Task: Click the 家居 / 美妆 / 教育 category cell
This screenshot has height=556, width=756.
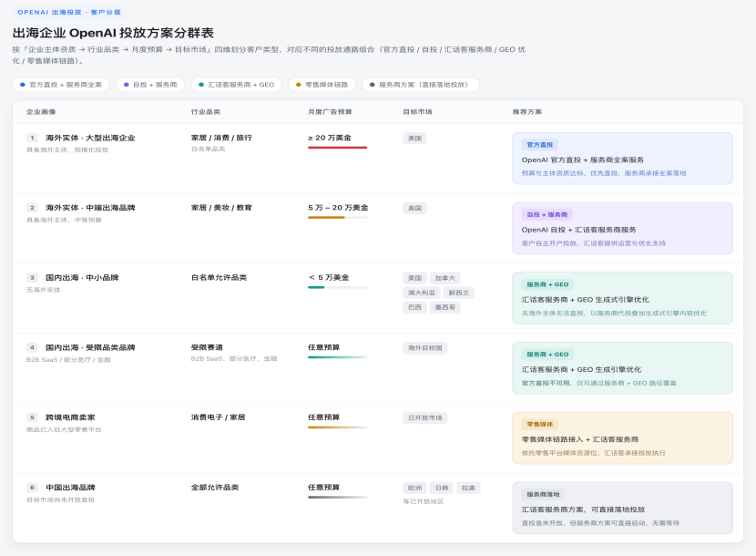Action: click(221, 208)
